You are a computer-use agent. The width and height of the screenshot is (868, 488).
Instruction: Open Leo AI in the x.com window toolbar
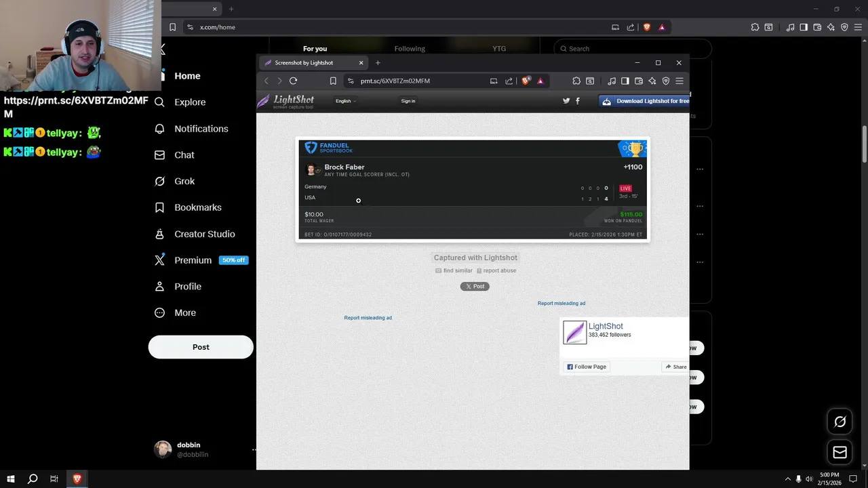(x=831, y=27)
